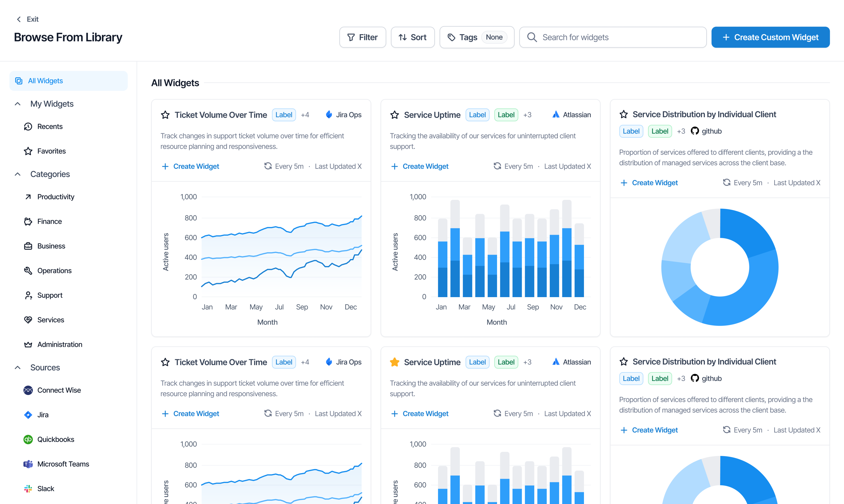The height and width of the screenshot is (504, 844).
Task: Click green Label tag on top-row Service Uptime card
Action: click(506, 115)
